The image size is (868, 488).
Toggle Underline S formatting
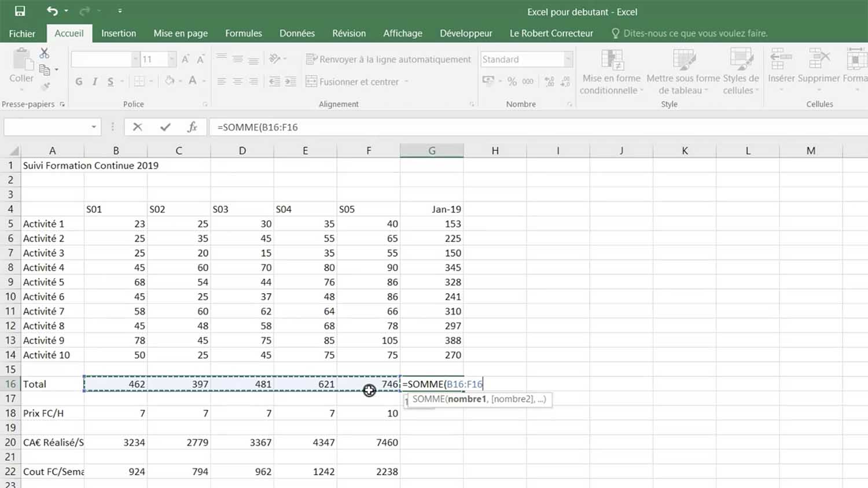111,82
